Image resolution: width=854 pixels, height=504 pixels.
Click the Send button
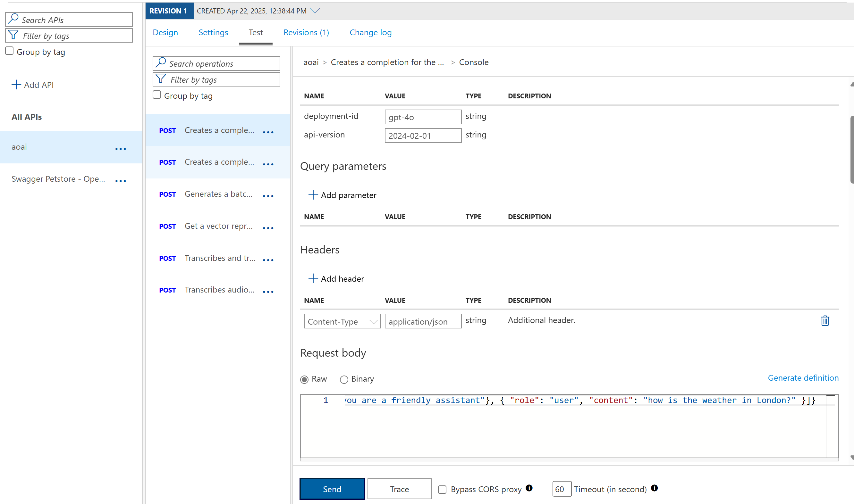click(332, 489)
